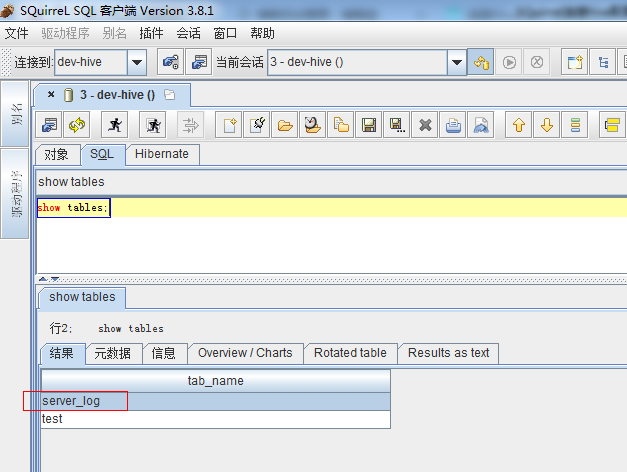Click the 'show tables' SQL history field
Image resolution: width=627 pixels, height=472 pixels.
(x=331, y=182)
